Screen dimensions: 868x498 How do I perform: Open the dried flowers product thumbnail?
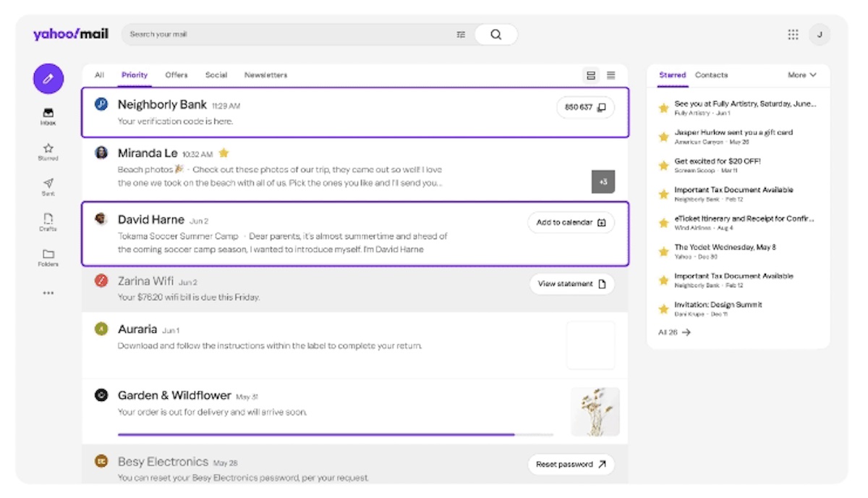coord(595,411)
